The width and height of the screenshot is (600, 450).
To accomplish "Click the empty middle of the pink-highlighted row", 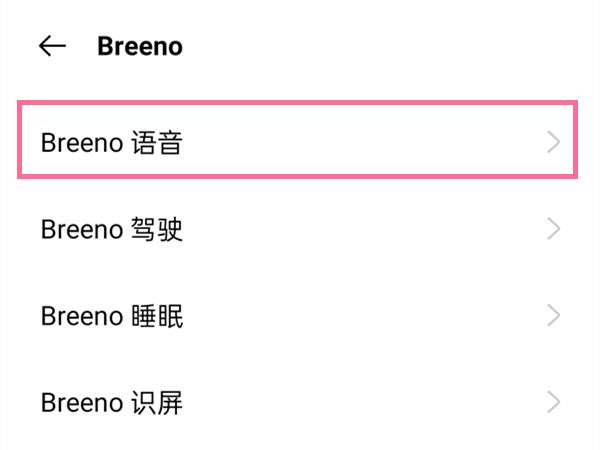I will click(360, 143).
